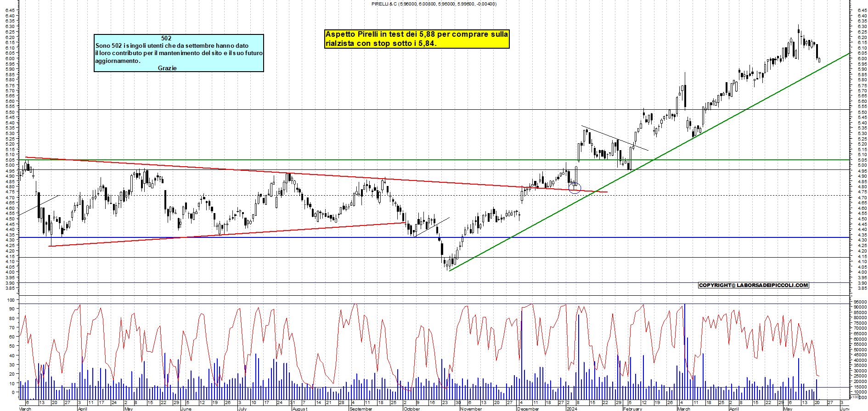Select the dotted horizontal line at 4.72

(x=434, y=195)
